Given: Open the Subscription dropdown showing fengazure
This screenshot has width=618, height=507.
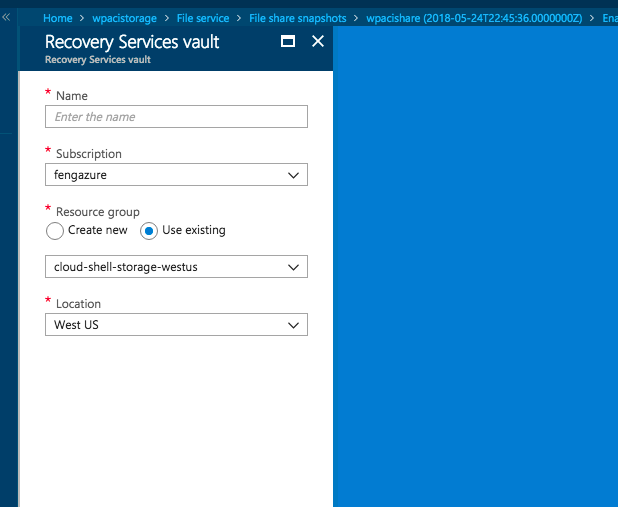Looking at the screenshot, I should click(176, 175).
